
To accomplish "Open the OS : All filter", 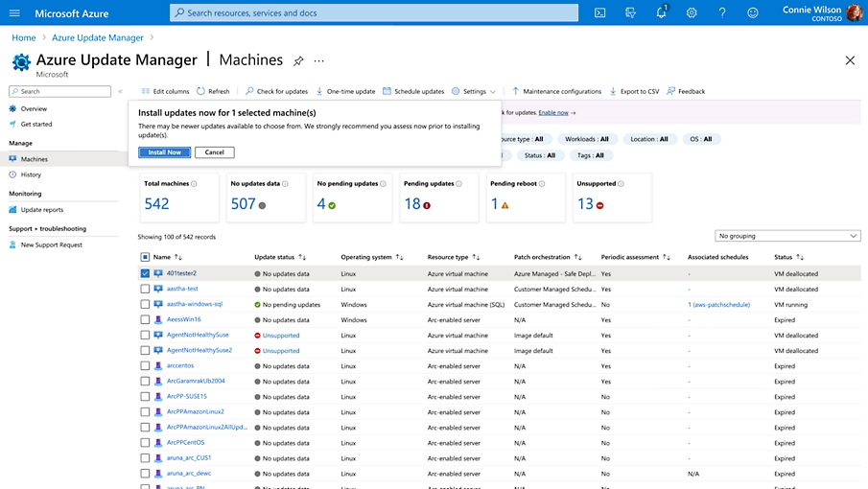I will pos(701,139).
